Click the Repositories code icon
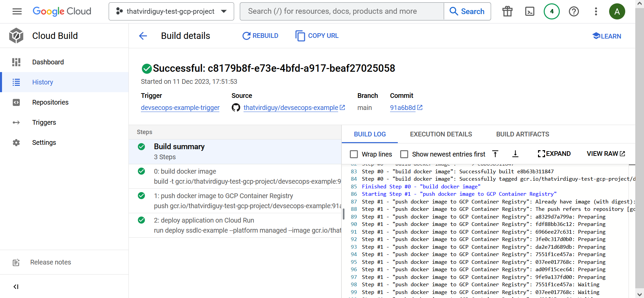The width and height of the screenshot is (644, 298). click(x=16, y=102)
